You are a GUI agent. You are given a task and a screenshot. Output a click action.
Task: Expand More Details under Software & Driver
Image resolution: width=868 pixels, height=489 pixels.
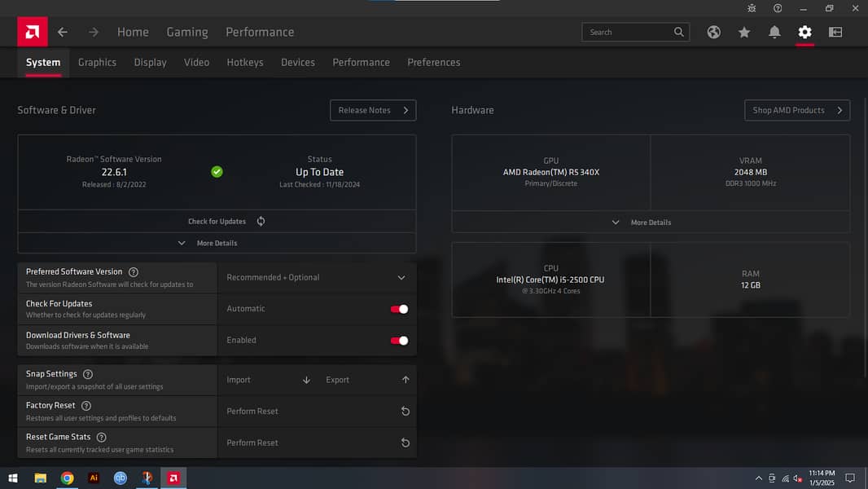[217, 243]
